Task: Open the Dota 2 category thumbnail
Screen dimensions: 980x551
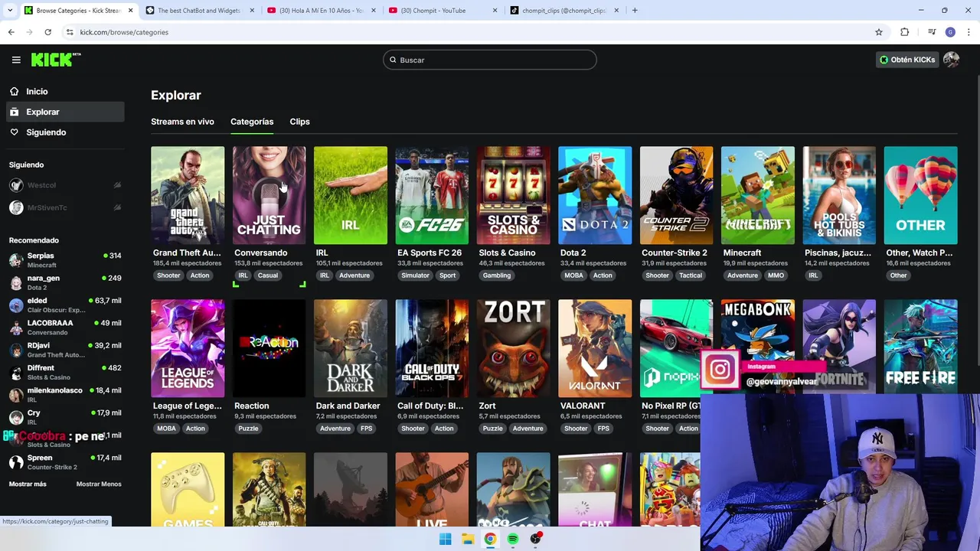Action: 595,195
